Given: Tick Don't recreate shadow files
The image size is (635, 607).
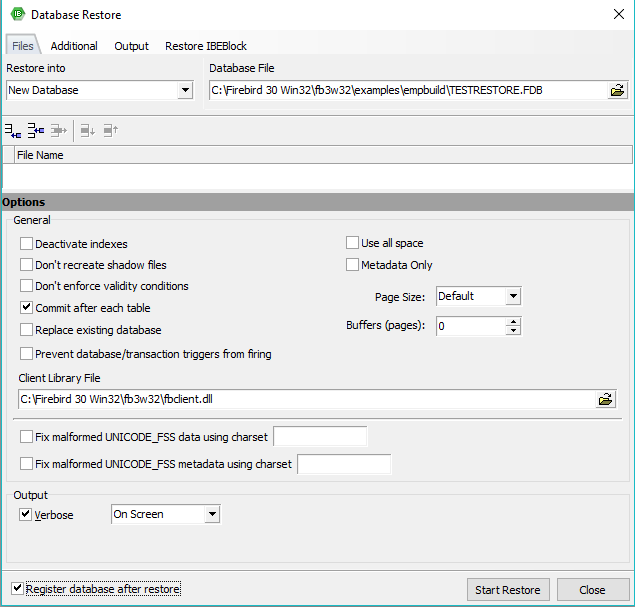Looking at the screenshot, I should pos(26,265).
